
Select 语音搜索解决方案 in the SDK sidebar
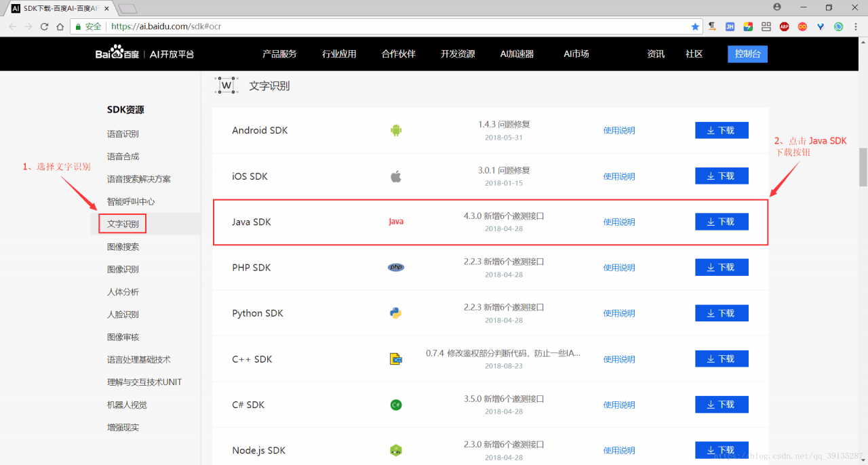139,179
